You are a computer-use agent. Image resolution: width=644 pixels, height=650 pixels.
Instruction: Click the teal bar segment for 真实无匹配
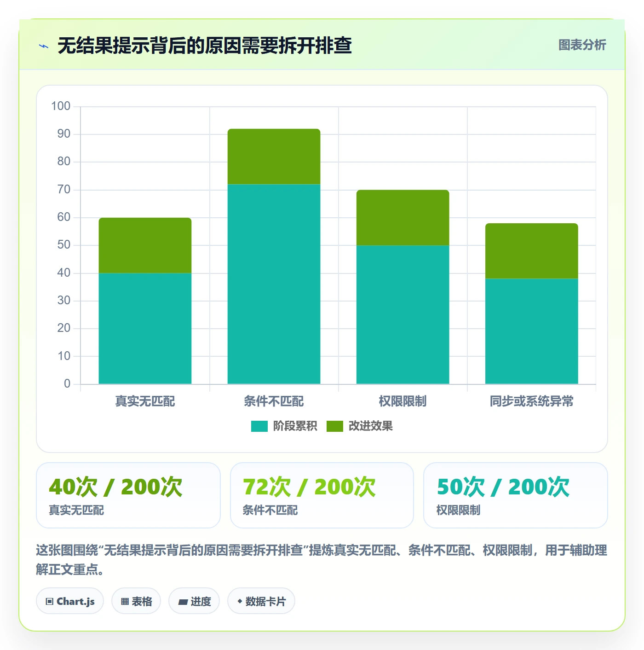[145, 328]
